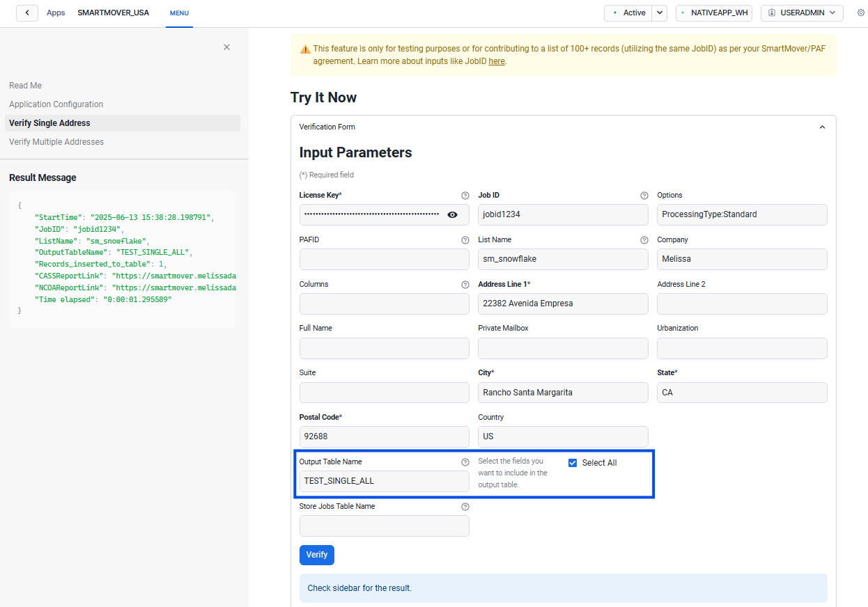The image size is (868, 607).
Task: Click the Store Jobs Table Name field
Action: [385, 526]
